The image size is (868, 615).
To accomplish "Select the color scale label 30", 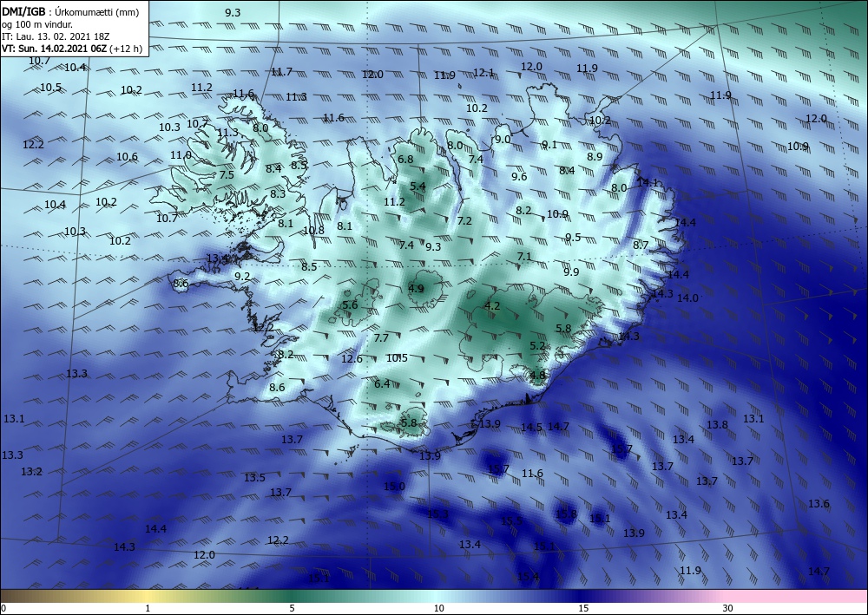I will [728, 608].
